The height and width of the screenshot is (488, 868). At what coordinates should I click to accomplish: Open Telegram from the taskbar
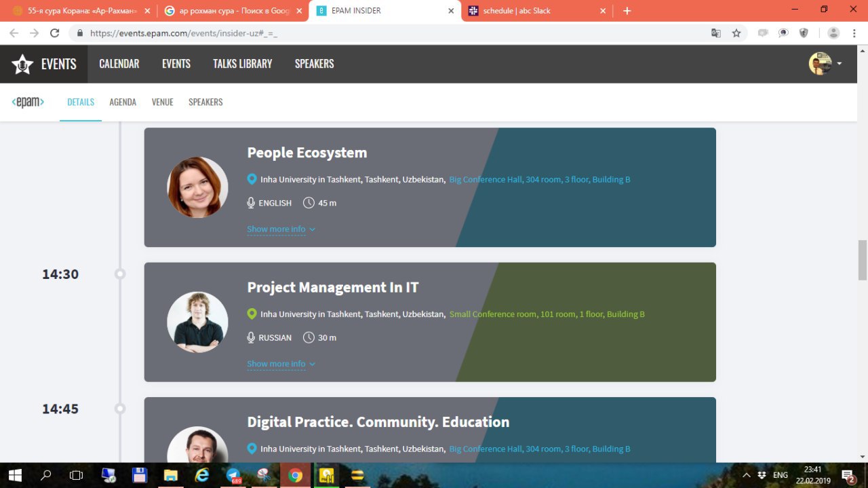coord(233,475)
